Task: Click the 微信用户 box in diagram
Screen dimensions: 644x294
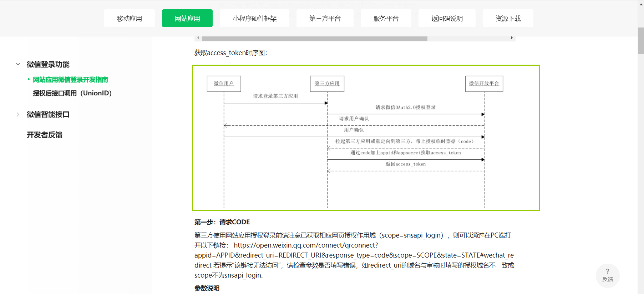Action: [x=224, y=84]
